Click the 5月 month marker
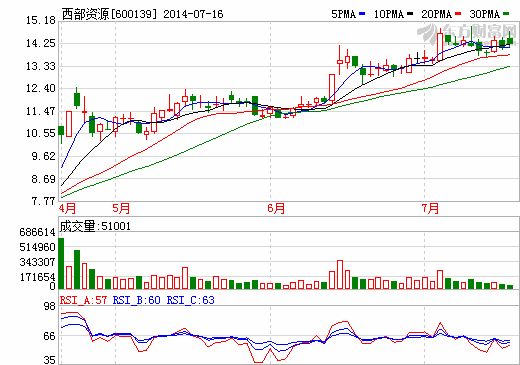 121,209
